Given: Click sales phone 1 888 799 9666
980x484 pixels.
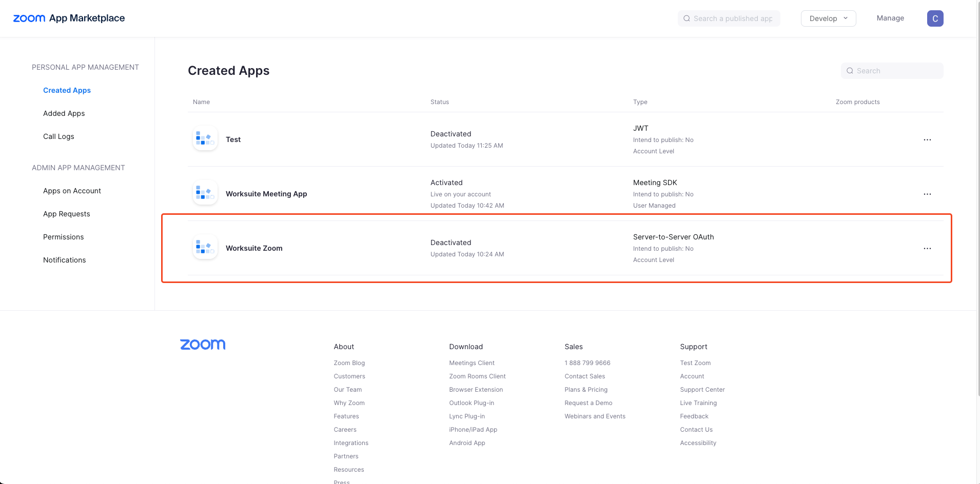Looking at the screenshot, I should point(587,363).
